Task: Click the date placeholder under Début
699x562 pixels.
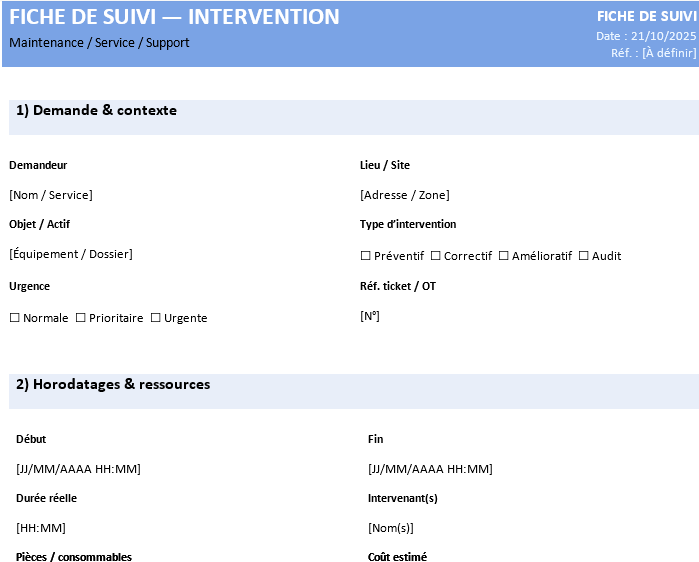Action: [78, 469]
